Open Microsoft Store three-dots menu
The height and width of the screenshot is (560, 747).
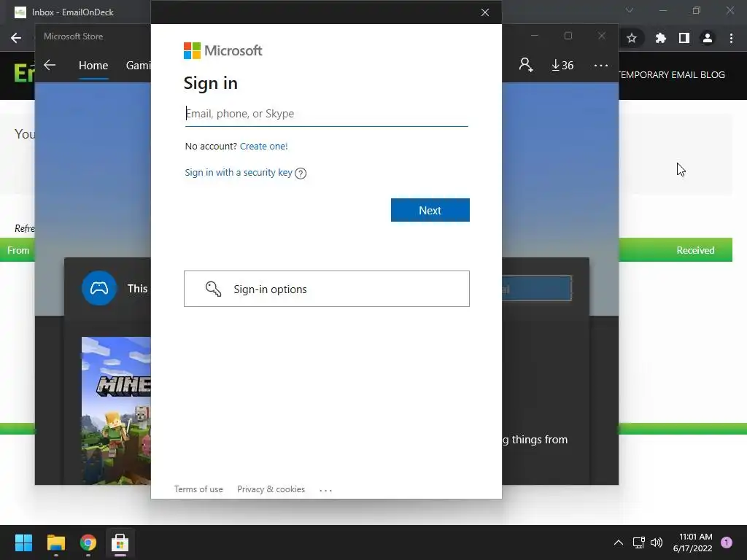click(601, 65)
